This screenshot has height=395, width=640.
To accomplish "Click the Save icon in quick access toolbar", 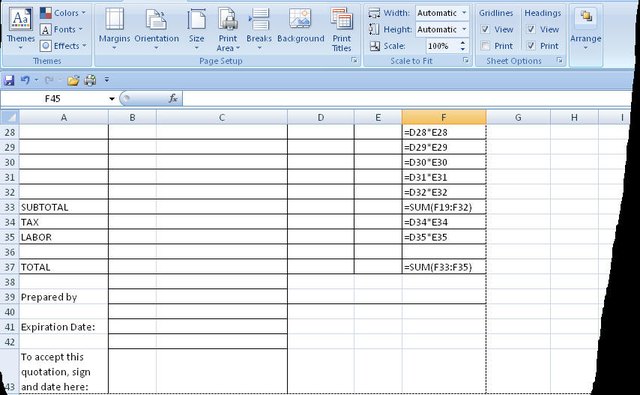I will 9,80.
